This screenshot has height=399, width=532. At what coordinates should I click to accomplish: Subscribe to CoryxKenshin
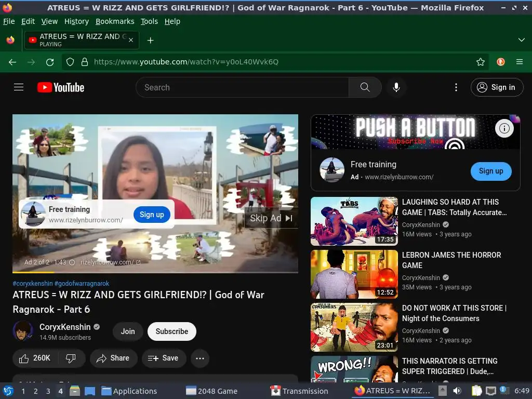point(171,331)
